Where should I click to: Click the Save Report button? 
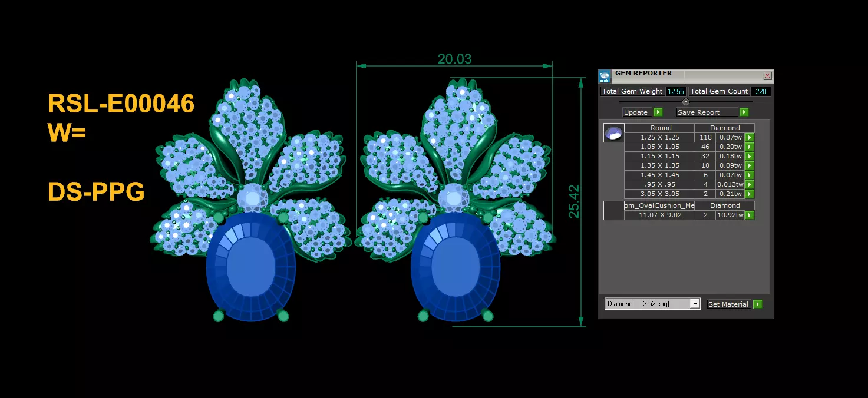(x=708, y=112)
